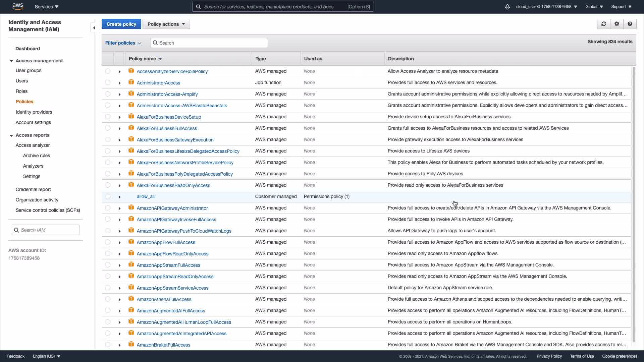Screen dimensions: 644x362
Task: Select the allow_all policy radio button
Action: tap(107, 196)
